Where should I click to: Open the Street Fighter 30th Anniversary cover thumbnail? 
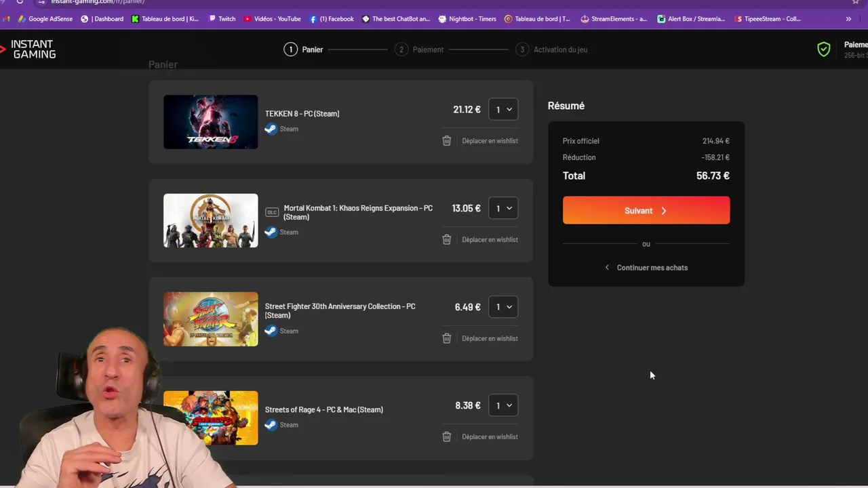pos(210,319)
